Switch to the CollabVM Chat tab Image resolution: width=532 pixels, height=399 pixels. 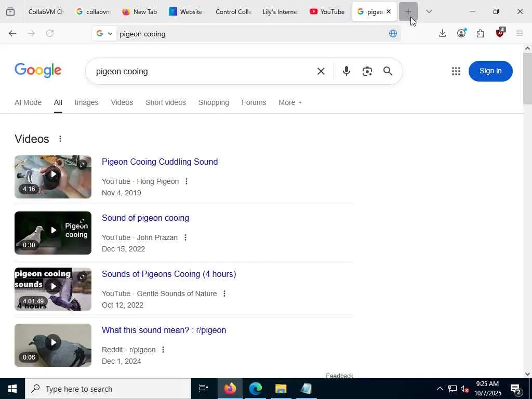46,12
